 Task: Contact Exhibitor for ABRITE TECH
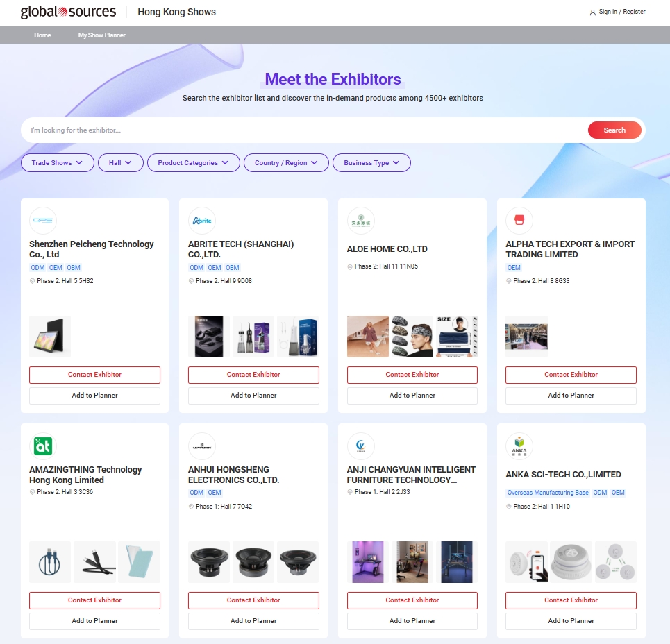click(x=253, y=375)
